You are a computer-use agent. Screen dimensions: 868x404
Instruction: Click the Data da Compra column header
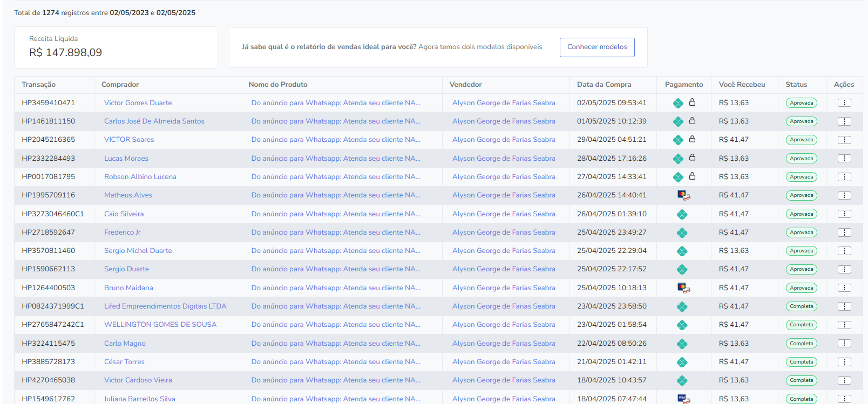(604, 85)
